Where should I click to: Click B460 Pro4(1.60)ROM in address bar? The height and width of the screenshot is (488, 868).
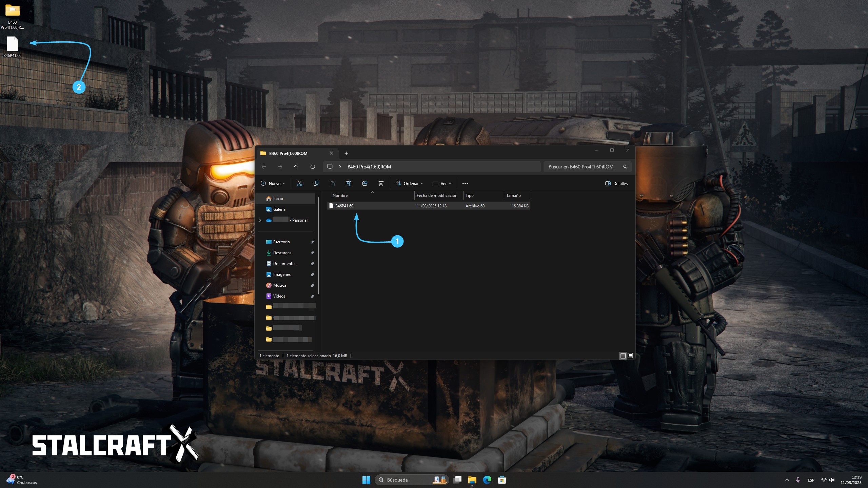pyautogui.click(x=369, y=167)
